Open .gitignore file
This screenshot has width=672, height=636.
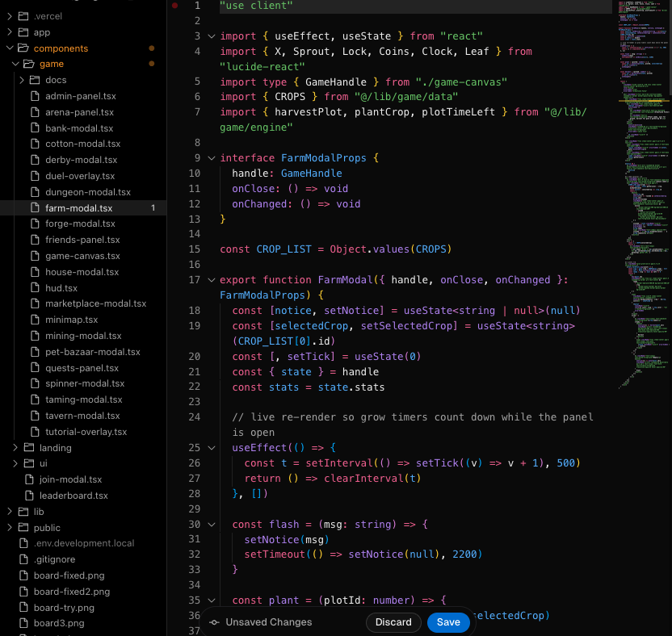[x=54, y=559]
